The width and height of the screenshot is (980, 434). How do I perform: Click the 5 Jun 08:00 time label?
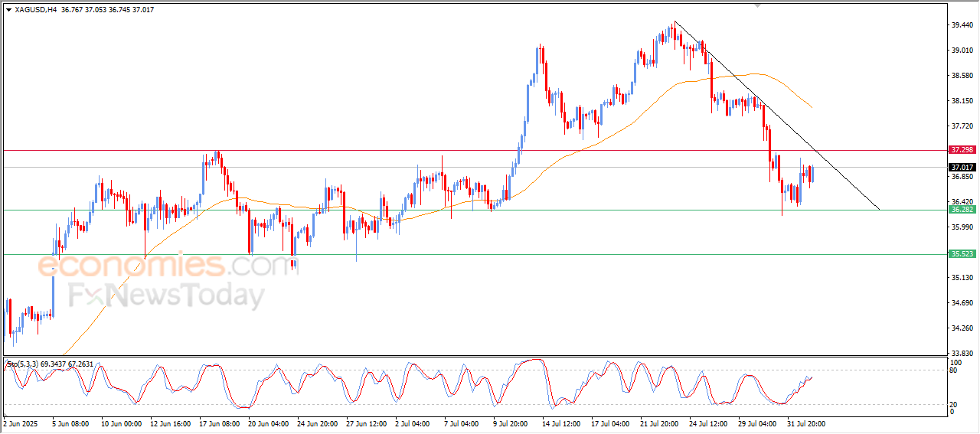point(71,423)
